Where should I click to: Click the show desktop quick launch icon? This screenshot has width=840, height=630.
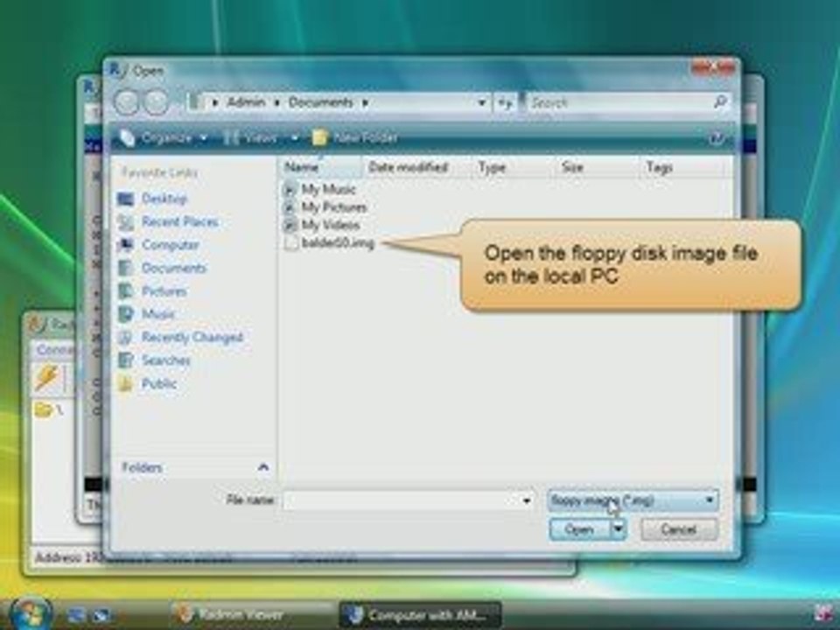click(76, 615)
